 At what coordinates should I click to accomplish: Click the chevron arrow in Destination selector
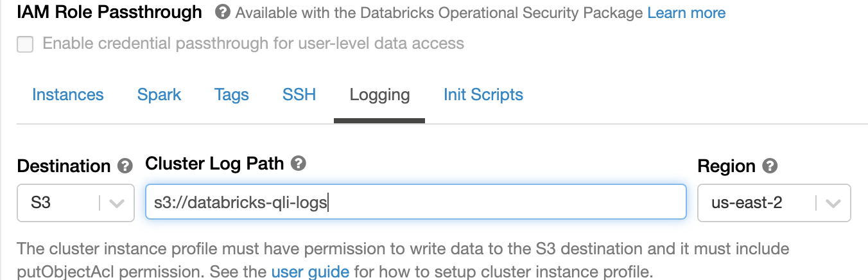117,204
